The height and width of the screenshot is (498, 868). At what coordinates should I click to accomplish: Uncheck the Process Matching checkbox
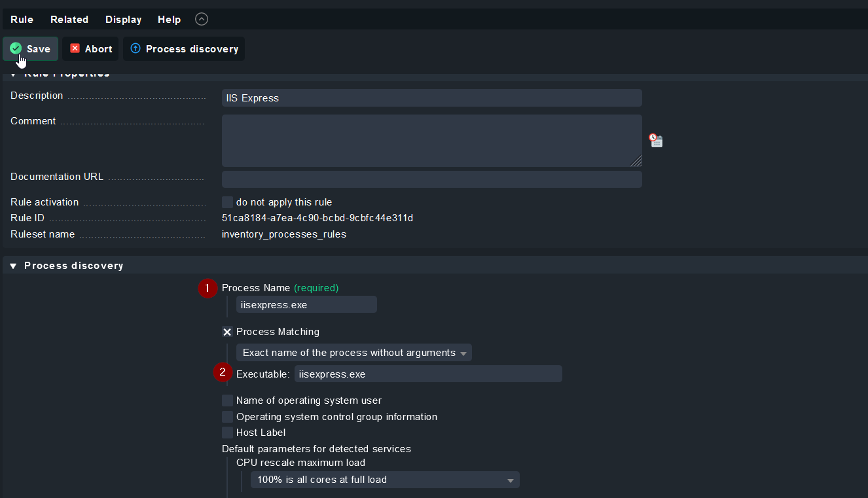pyautogui.click(x=227, y=332)
